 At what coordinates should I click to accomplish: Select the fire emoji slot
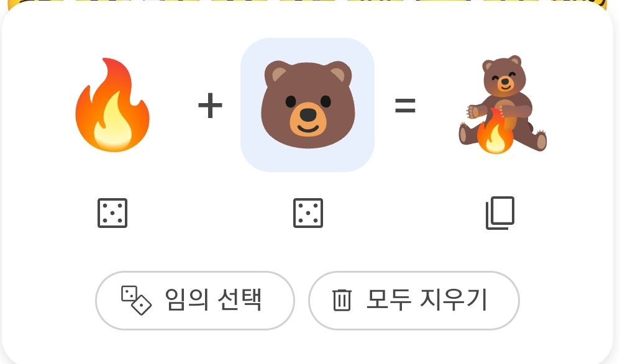[112, 105]
